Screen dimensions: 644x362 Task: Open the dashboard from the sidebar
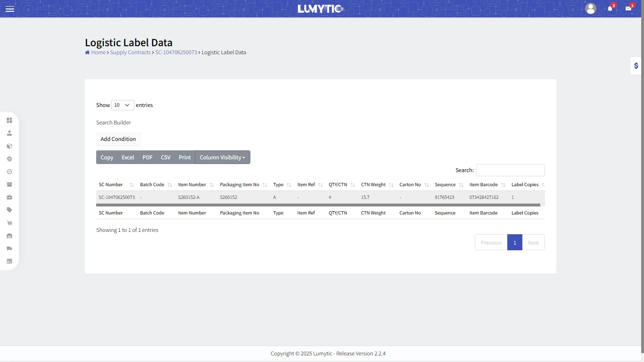click(9, 120)
